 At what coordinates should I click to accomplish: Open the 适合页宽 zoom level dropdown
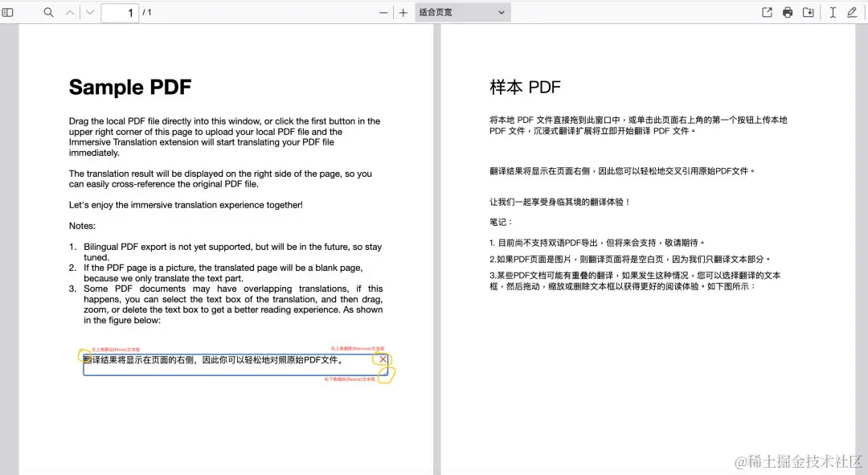pyautogui.click(x=462, y=12)
